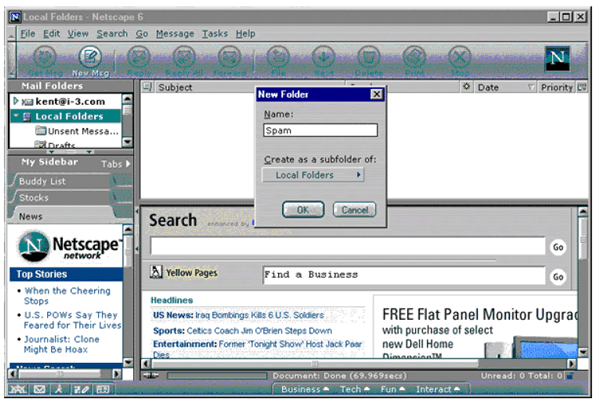Open Composer pencil icon in component bar
This screenshot has width=600, height=410.
coord(81,389)
